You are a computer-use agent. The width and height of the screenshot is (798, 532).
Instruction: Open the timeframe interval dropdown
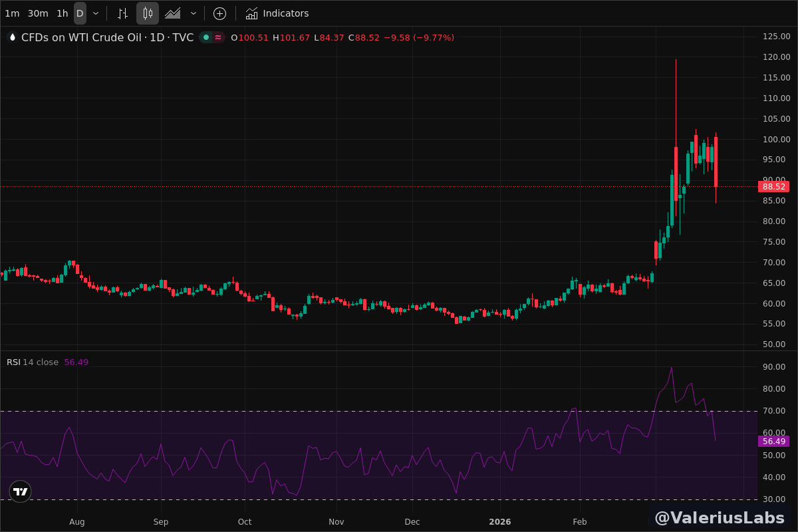96,13
